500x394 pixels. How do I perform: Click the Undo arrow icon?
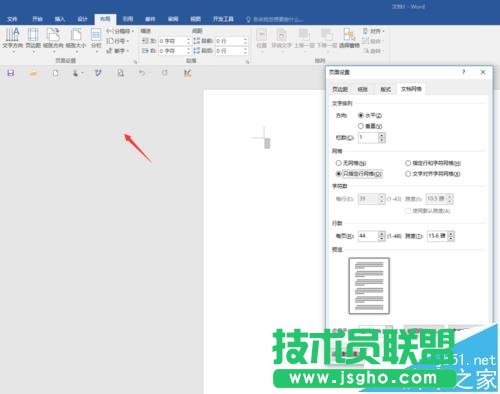pos(142,73)
